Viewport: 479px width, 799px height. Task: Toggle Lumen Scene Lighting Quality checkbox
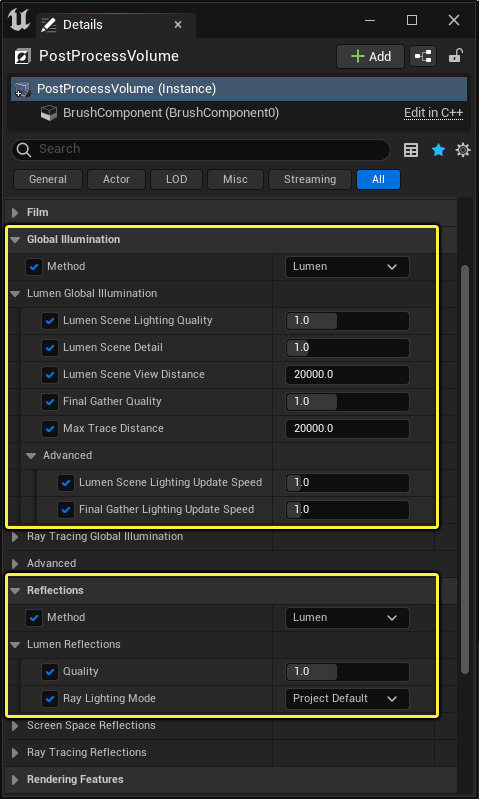tap(49, 321)
